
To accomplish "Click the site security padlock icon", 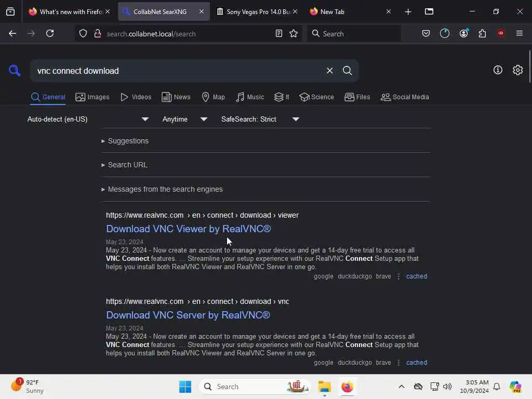I will (x=98, y=34).
